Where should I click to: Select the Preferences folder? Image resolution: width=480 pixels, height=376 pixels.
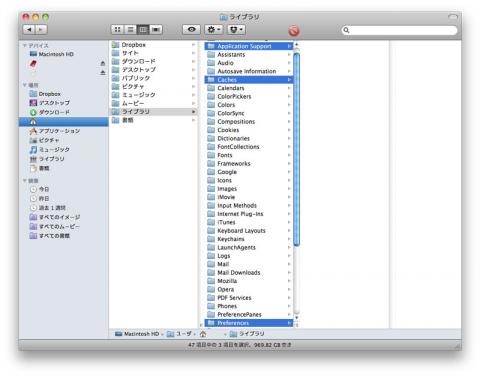pos(249,323)
